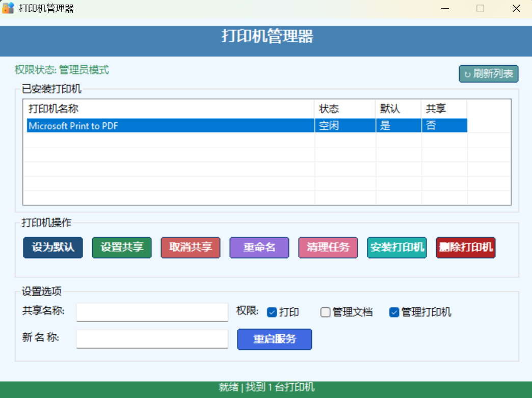Enable the 管理文档 permission checkbox
This screenshot has height=398, width=532.
coord(325,312)
